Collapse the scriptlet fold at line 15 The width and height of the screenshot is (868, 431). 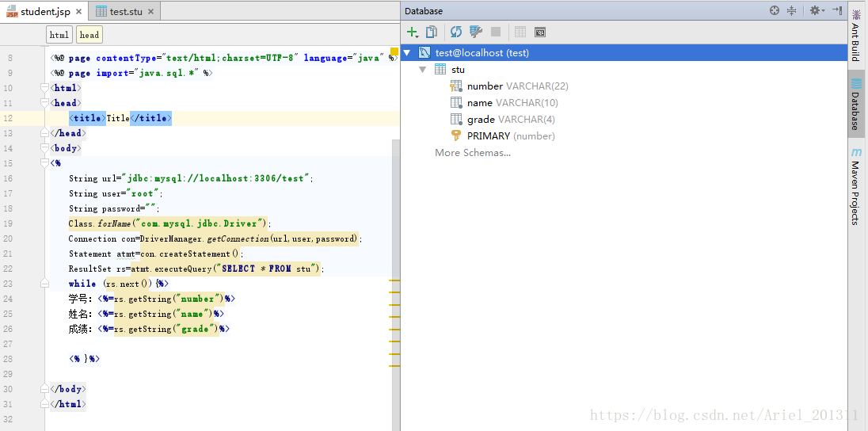(45, 163)
